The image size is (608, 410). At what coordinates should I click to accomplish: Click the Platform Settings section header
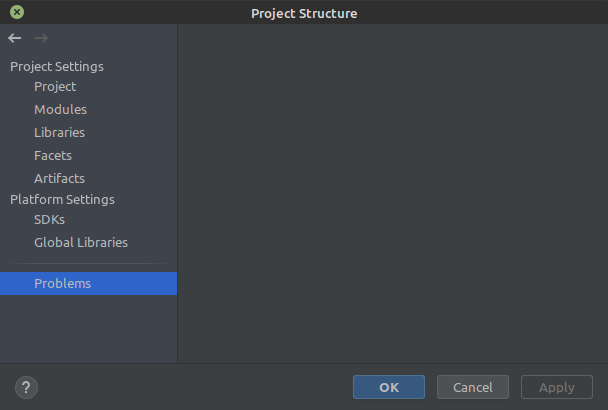coord(62,200)
